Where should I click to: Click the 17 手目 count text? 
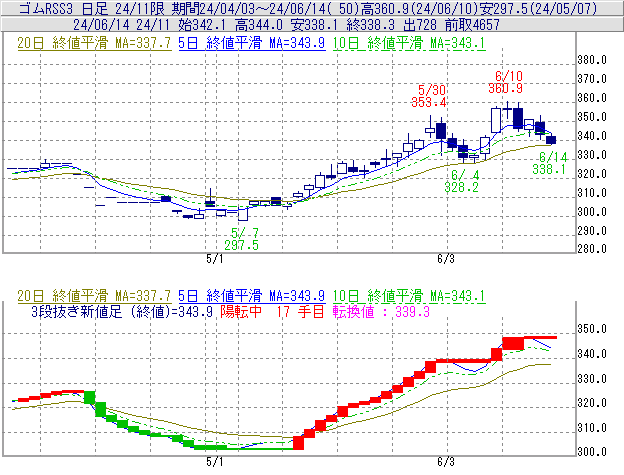pos(300,311)
